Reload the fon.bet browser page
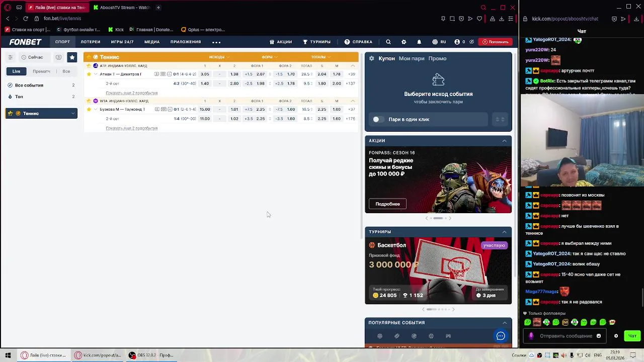The width and height of the screenshot is (644, 362). pos(26,19)
